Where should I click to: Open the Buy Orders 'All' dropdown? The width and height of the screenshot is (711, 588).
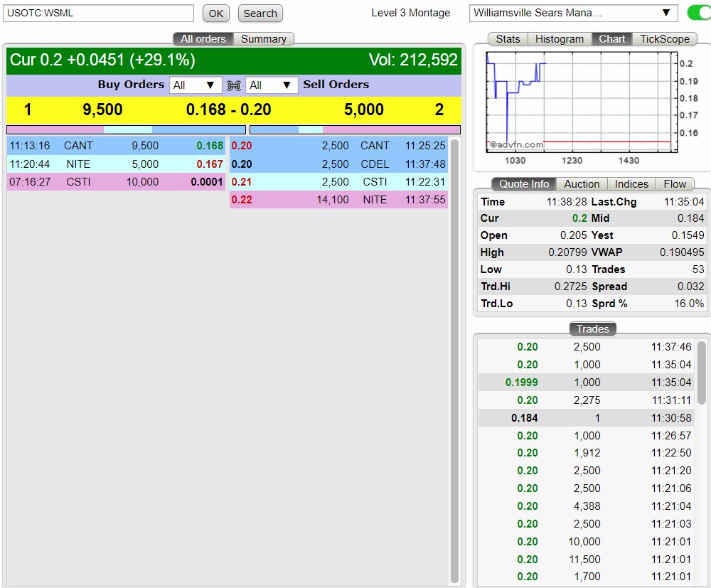(195, 85)
